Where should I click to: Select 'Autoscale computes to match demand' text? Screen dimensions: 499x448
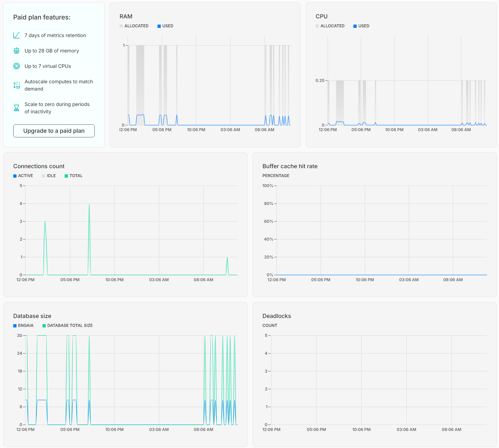59,85
